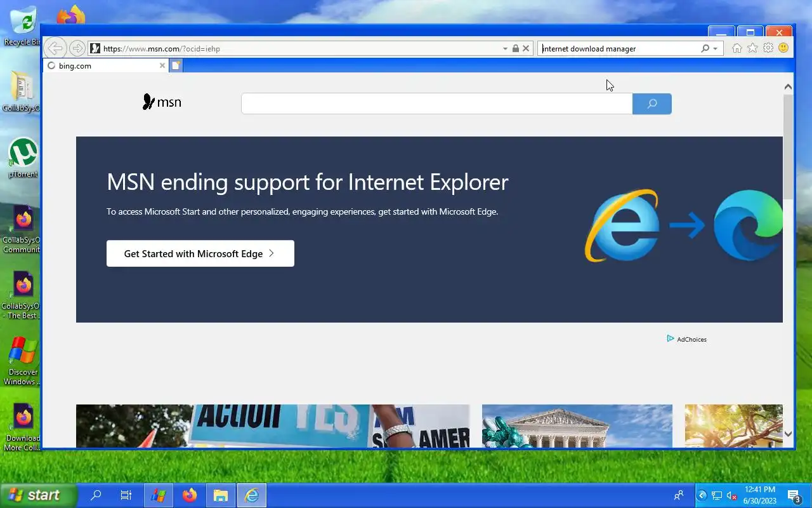Click the blue MSN search button
Image resolution: width=812 pixels, height=508 pixels.
[652, 104]
